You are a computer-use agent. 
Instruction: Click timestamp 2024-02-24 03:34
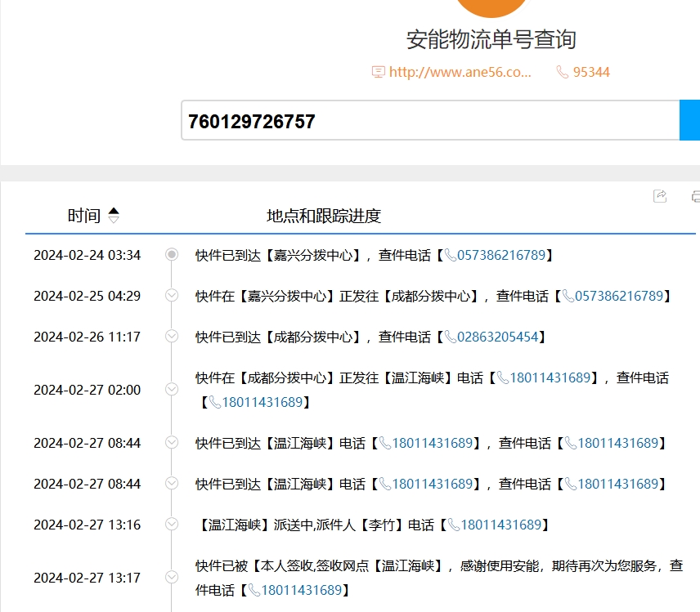coord(87,255)
